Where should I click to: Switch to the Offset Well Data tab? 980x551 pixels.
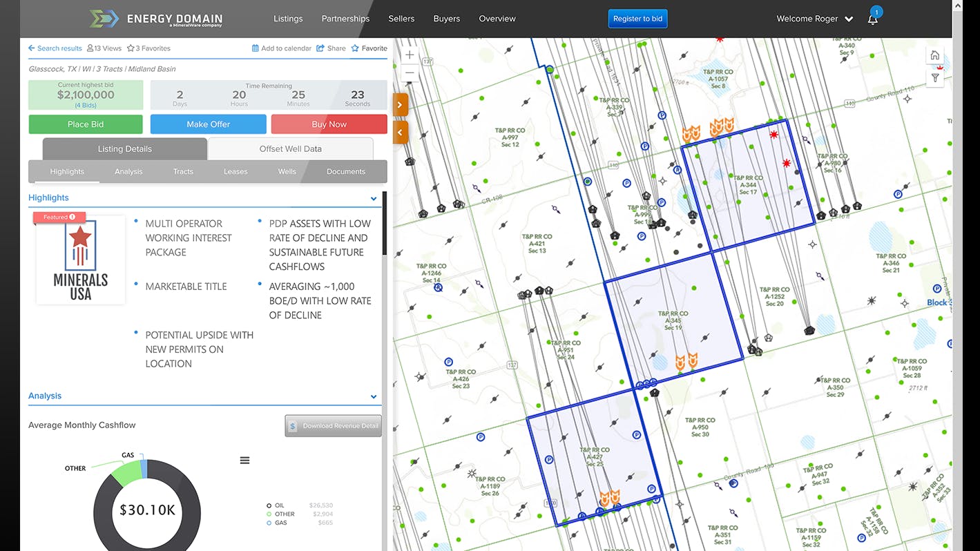click(x=290, y=148)
